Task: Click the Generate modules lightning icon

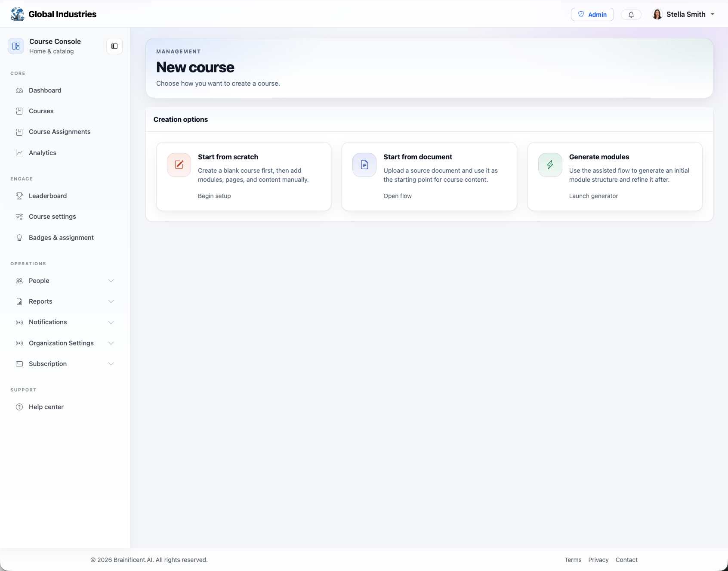Action: tap(550, 164)
